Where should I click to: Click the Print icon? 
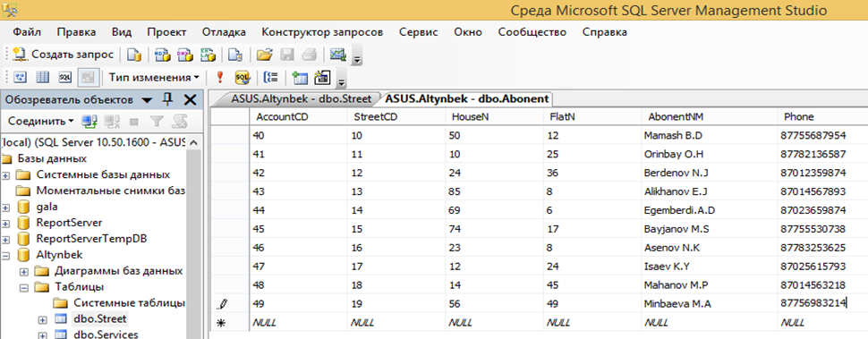tap(310, 55)
